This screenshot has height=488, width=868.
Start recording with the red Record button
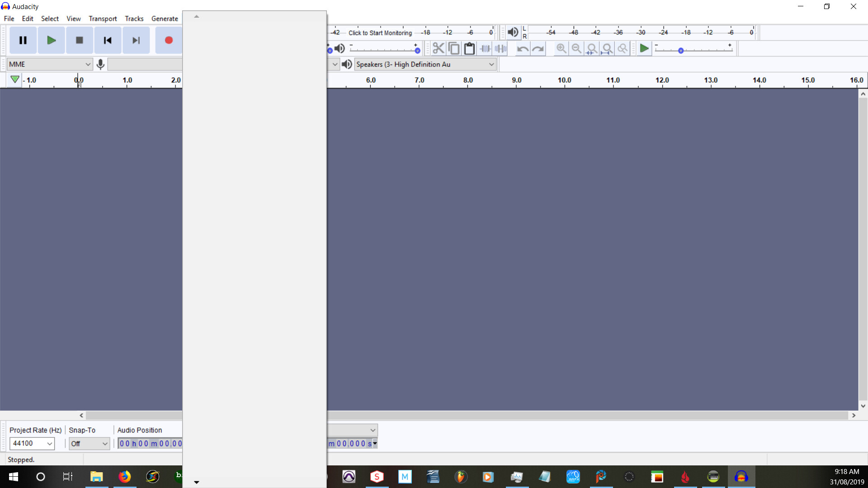point(169,40)
